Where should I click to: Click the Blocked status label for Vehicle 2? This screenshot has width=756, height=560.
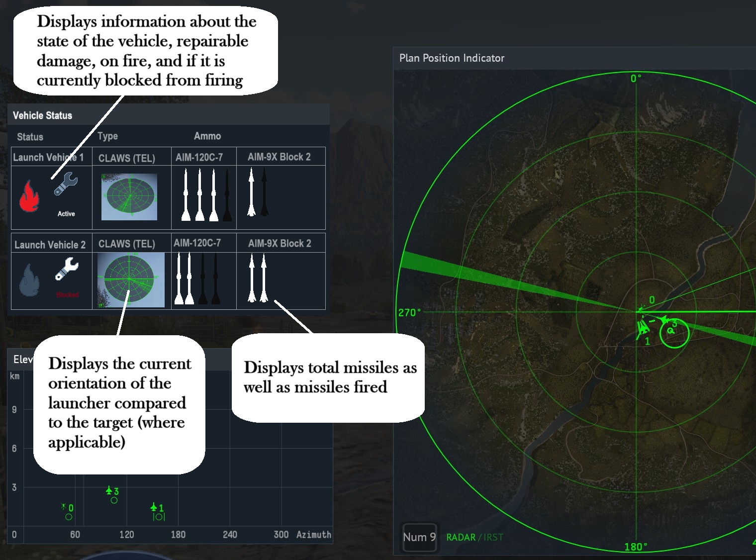[x=67, y=295]
